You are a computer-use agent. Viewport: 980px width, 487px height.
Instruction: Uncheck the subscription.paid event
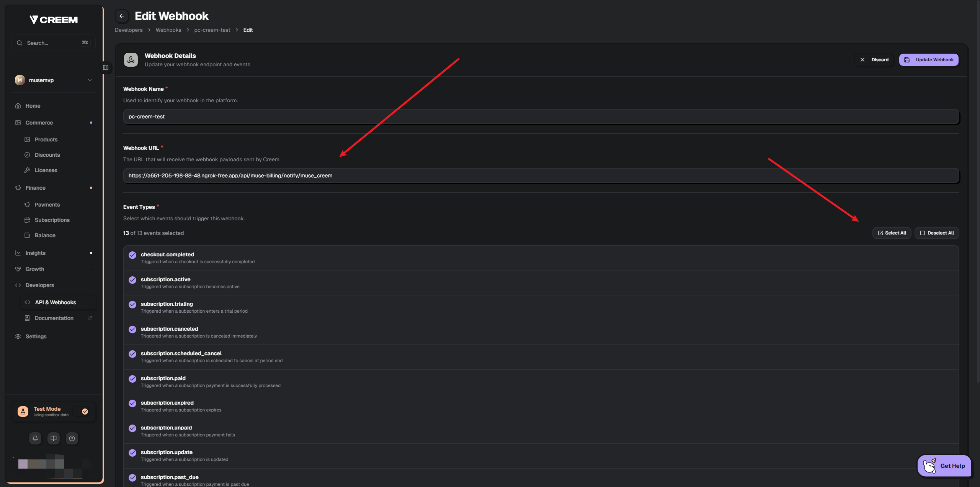click(132, 379)
